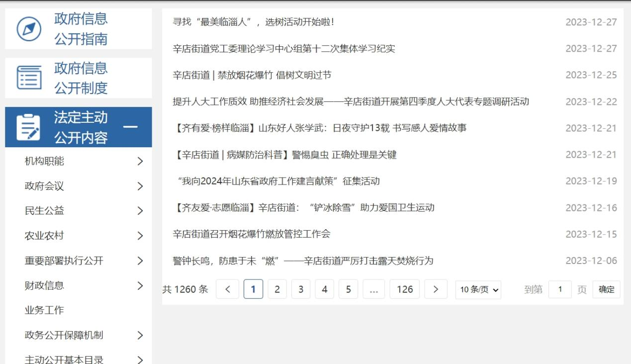Jump to last page 126

tap(404, 289)
